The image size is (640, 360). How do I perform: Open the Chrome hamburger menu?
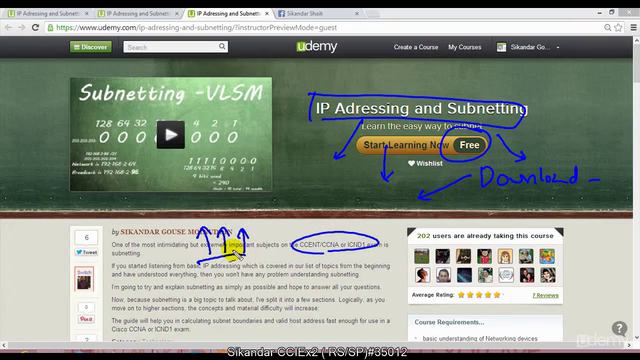[633, 27]
